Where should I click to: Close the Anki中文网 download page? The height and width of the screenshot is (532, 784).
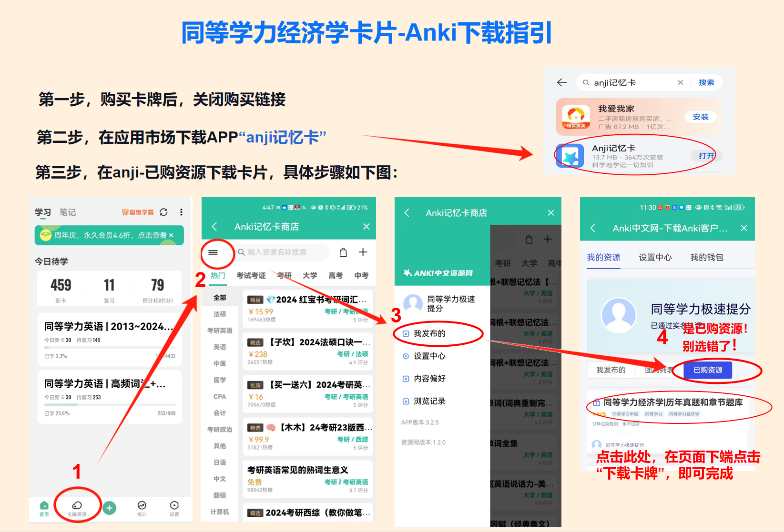coord(743,228)
